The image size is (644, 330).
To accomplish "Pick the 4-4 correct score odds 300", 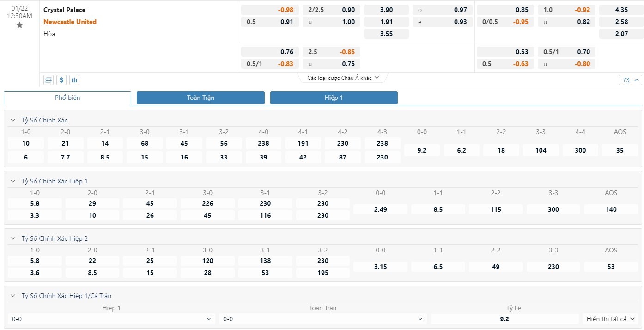I will [x=580, y=150].
